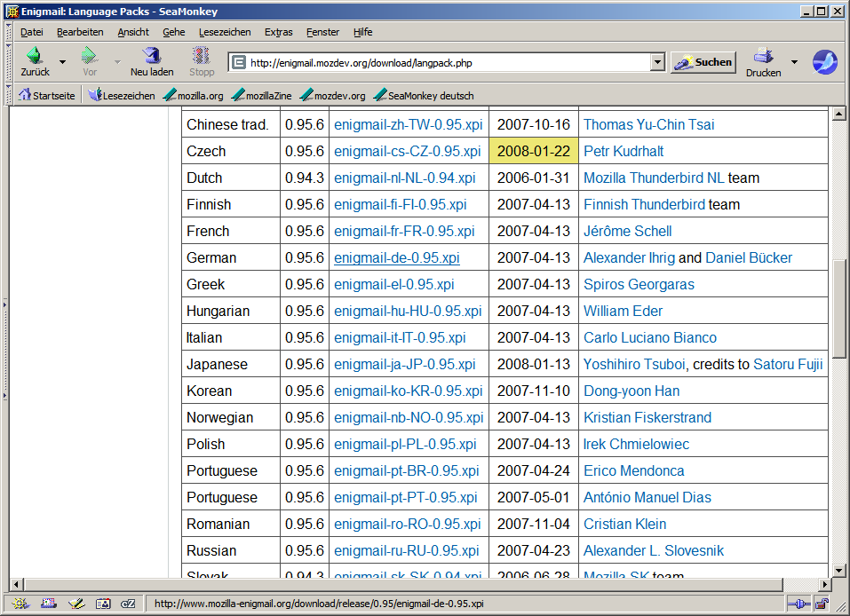Open the Zurück history dropdown arrow
This screenshot has height=616, width=850.
point(63,62)
